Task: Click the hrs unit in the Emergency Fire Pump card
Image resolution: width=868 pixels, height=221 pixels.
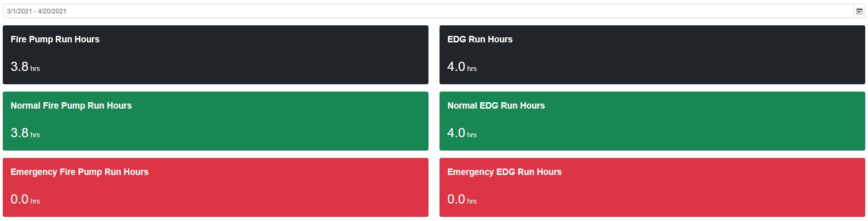Action: click(35, 201)
